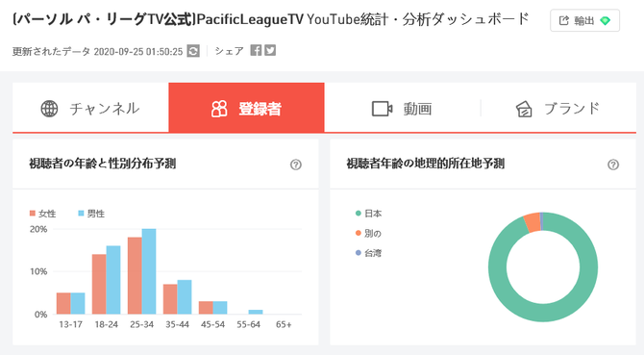This screenshot has width=644, height=355.
Task: Click the female bar for 13-17
Action: [x=63, y=303]
